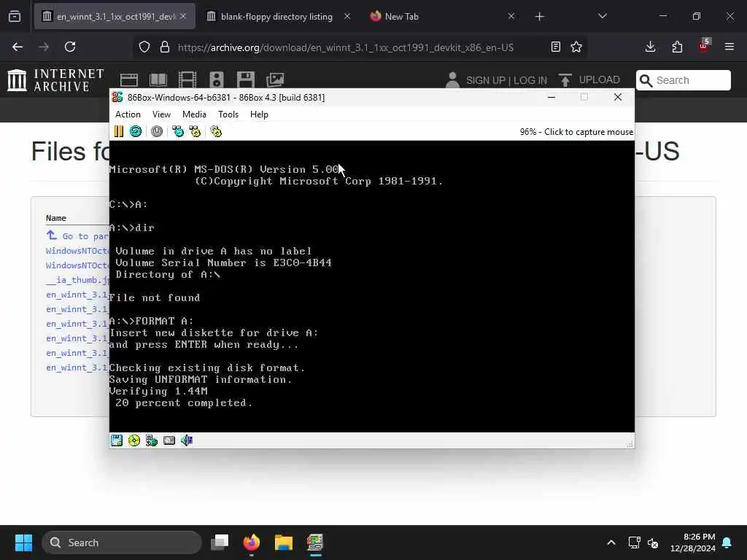The width and height of the screenshot is (747, 560).
Task: Open Task View from taskbar
Action: (220, 542)
